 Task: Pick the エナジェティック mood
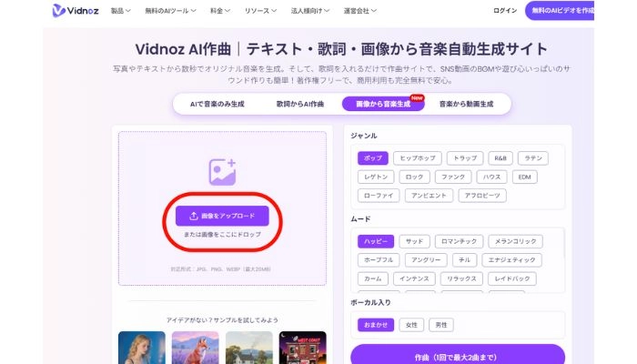coord(511,260)
